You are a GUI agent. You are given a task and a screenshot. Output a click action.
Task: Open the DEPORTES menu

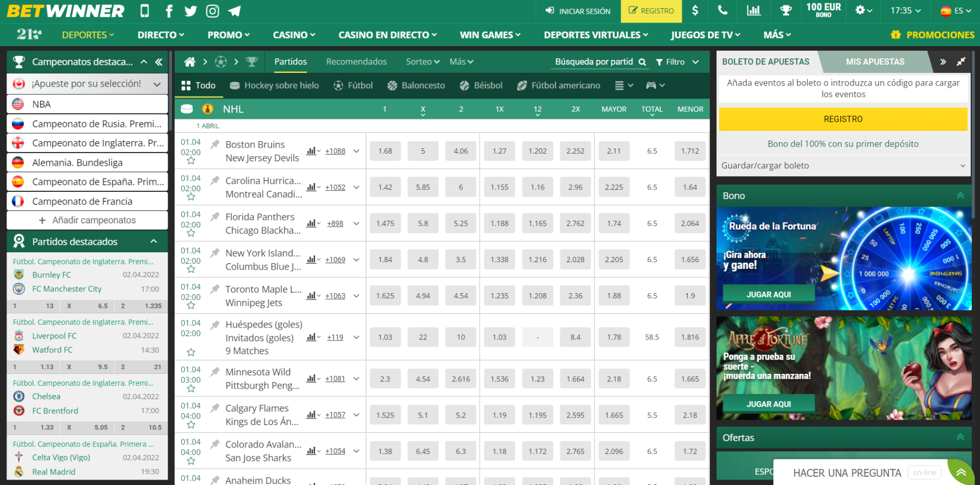click(x=88, y=35)
